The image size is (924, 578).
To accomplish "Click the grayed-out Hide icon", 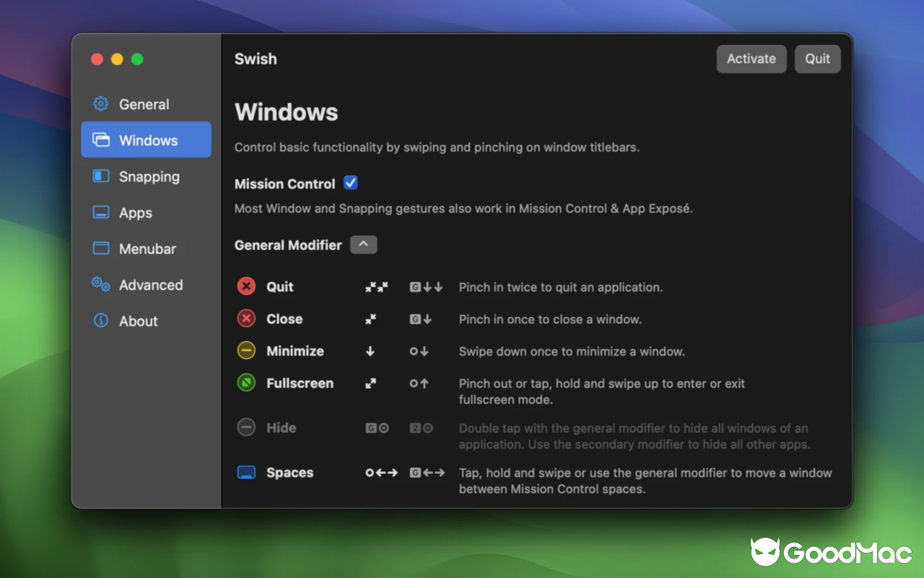I will coord(245,428).
